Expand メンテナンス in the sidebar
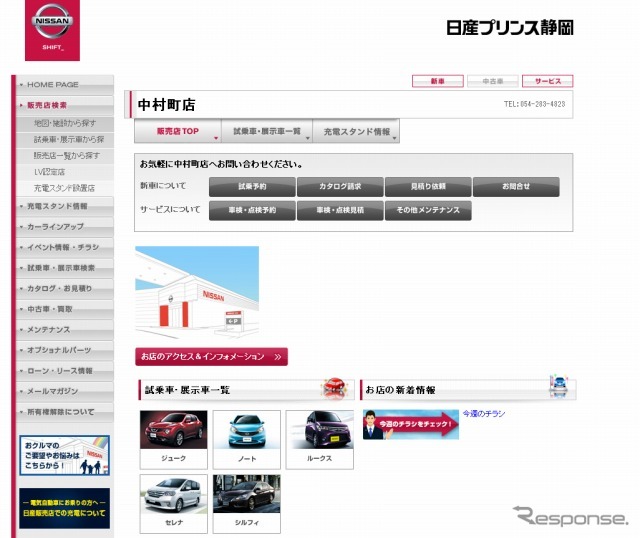The image size is (640, 538). pyautogui.click(x=65, y=330)
